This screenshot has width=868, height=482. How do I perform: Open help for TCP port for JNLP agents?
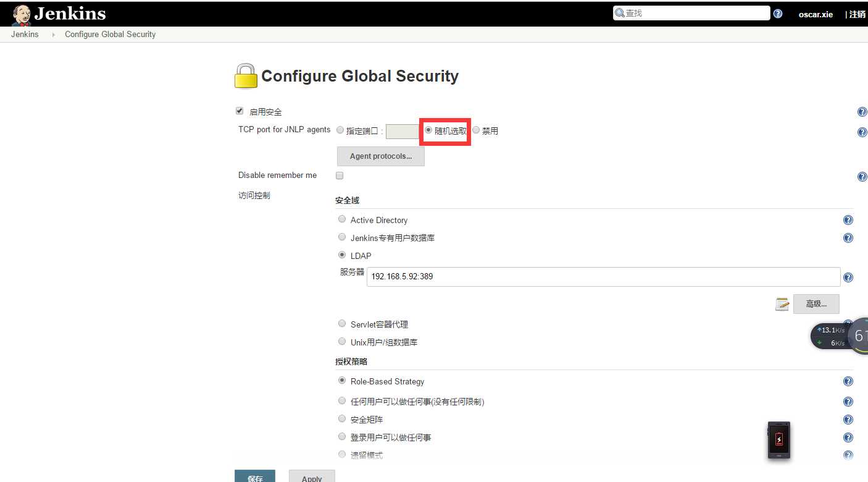(862, 132)
